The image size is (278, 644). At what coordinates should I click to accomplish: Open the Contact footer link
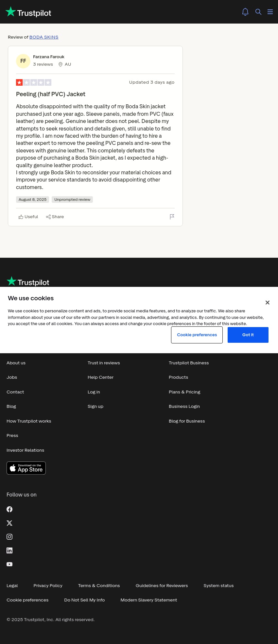click(x=15, y=392)
